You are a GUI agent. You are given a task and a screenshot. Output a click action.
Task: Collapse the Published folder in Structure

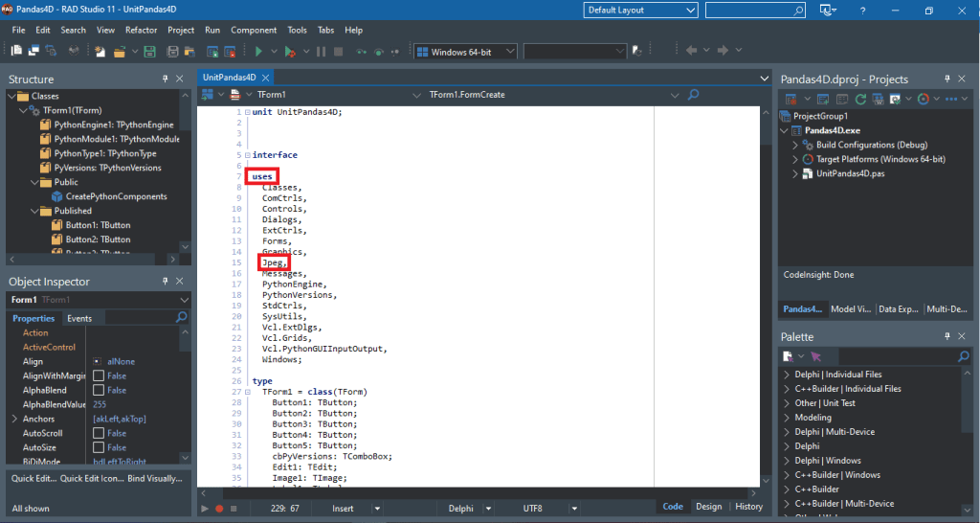tap(34, 211)
